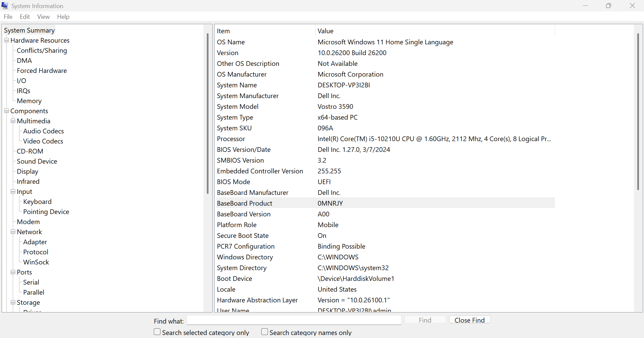Image resolution: width=644 pixels, height=338 pixels.
Task: Select Forced Hardware category
Action: click(42, 71)
